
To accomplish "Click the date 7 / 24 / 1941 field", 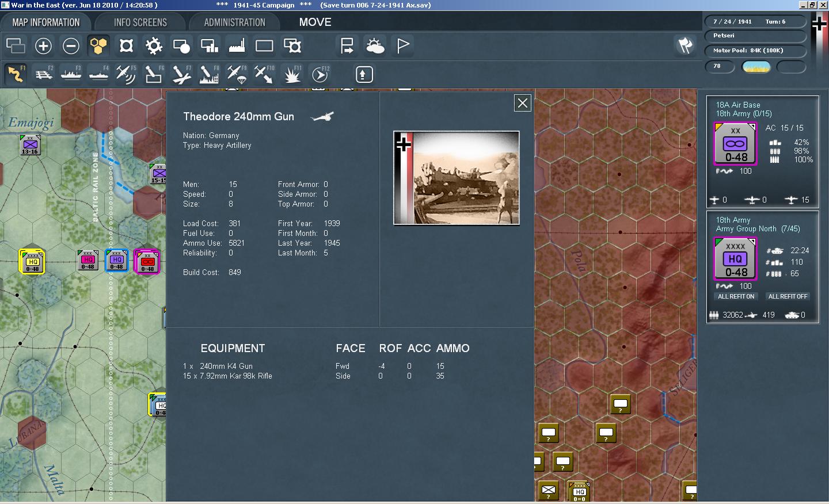I will coord(755,21).
